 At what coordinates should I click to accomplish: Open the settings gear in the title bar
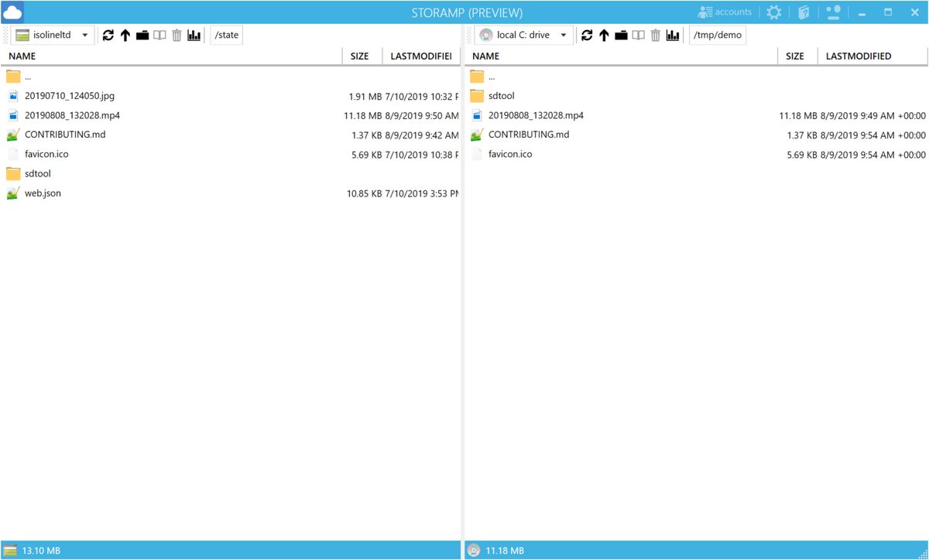click(773, 12)
